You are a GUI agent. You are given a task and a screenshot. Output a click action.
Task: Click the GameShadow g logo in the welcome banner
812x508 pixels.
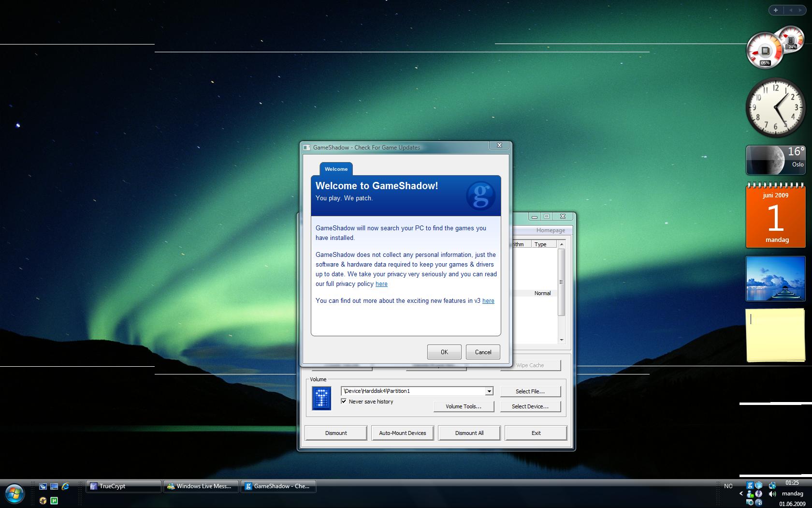[x=480, y=195]
